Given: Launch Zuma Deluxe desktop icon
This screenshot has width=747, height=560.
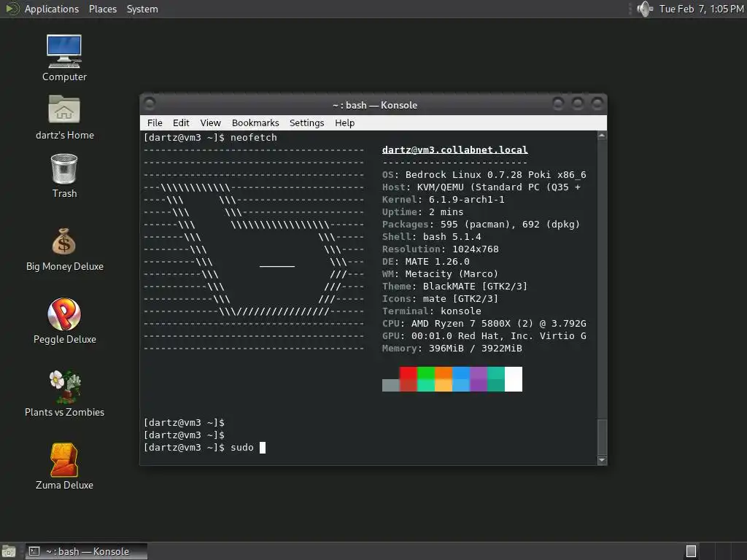Looking at the screenshot, I should tap(64, 467).
